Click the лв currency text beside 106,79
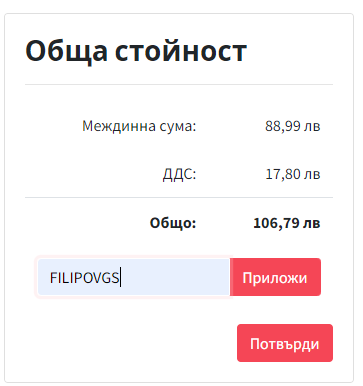Screen dimensions: 363x386 coord(312,223)
